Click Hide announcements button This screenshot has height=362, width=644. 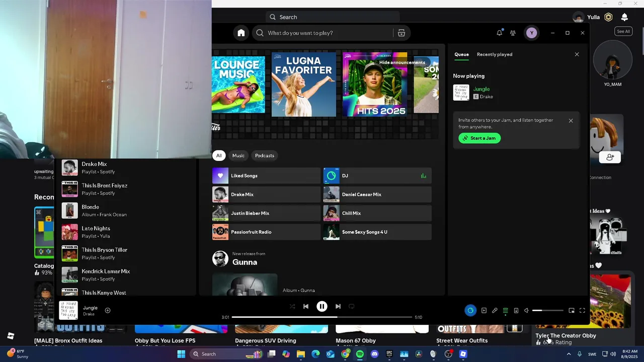402,62
